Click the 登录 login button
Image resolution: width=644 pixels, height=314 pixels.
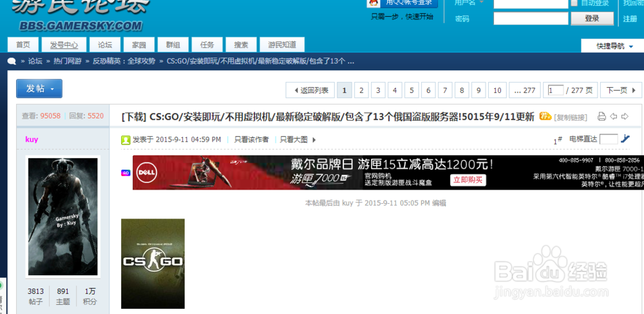tap(592, 19)
